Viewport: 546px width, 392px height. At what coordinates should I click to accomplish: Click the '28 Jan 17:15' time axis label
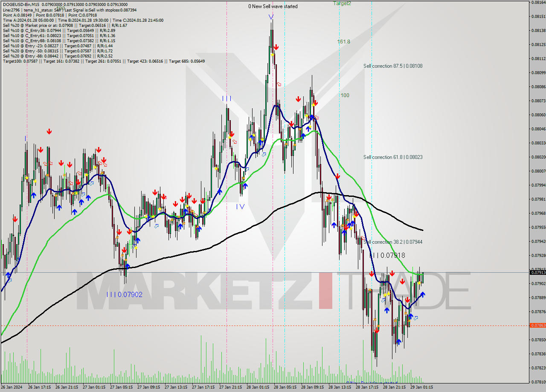click(367, 388)
